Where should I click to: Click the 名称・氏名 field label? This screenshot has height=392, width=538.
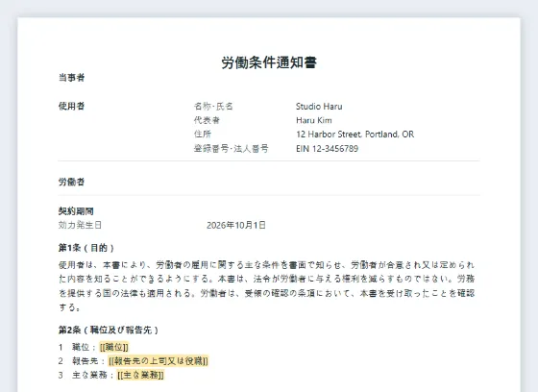coord(213,107)
